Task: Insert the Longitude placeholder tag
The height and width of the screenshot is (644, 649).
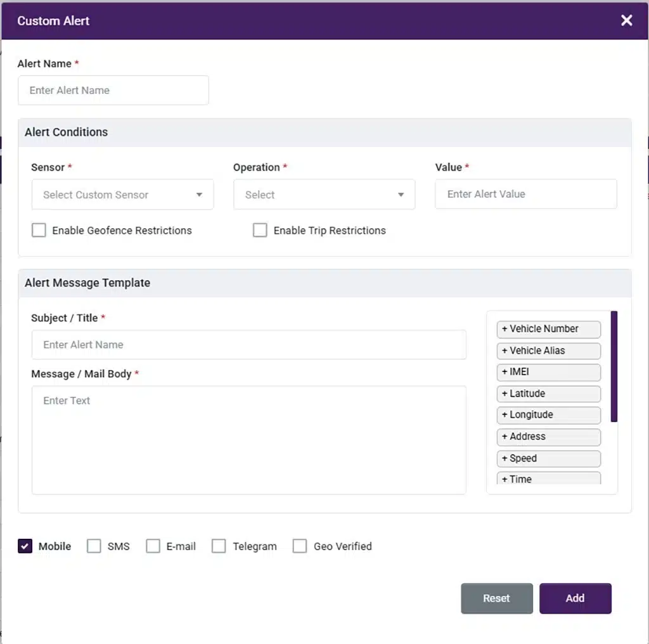Action: click(x=548, y=415)
